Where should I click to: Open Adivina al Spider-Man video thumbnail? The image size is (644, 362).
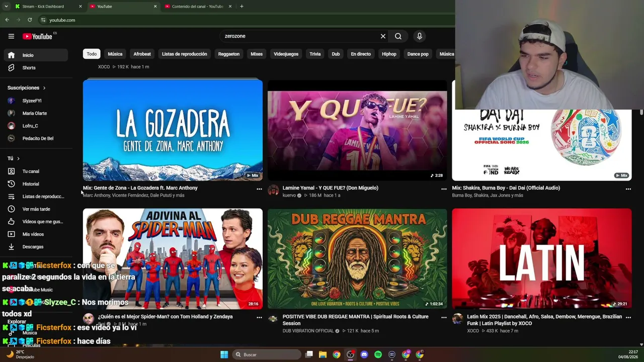click(173, 258)
